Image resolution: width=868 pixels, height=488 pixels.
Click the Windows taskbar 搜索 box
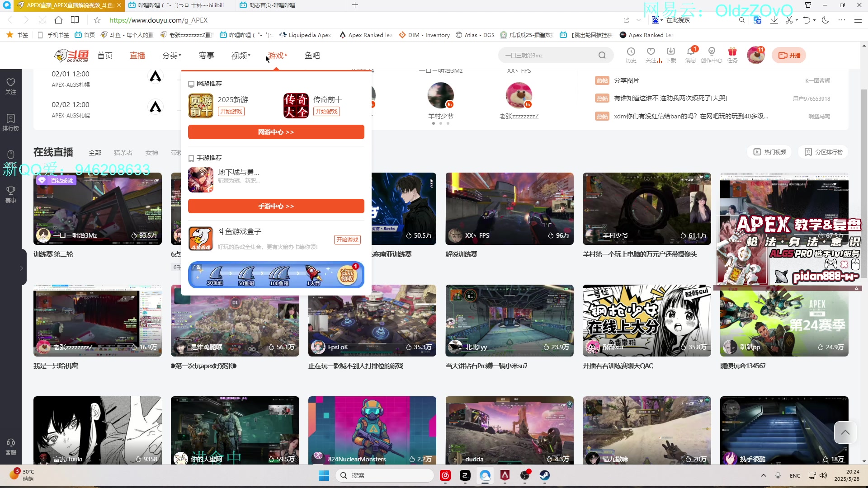coord(385,475)
